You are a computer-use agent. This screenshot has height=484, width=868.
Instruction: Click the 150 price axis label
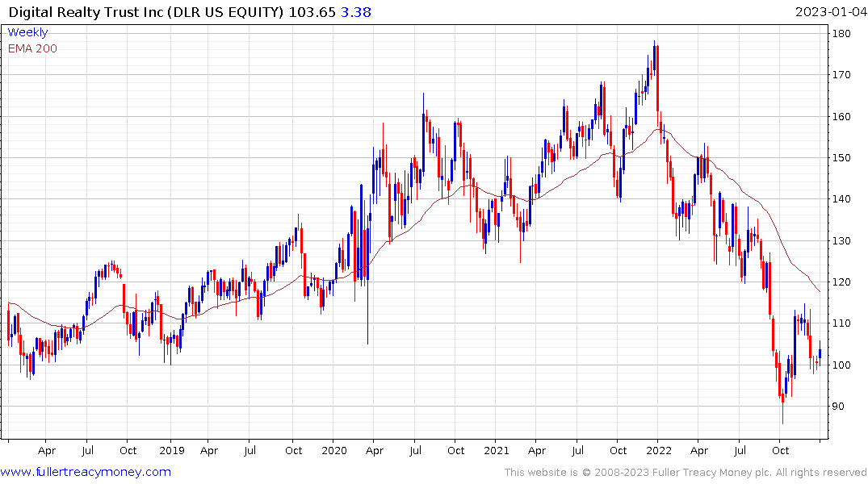click(x=841, y=157)
